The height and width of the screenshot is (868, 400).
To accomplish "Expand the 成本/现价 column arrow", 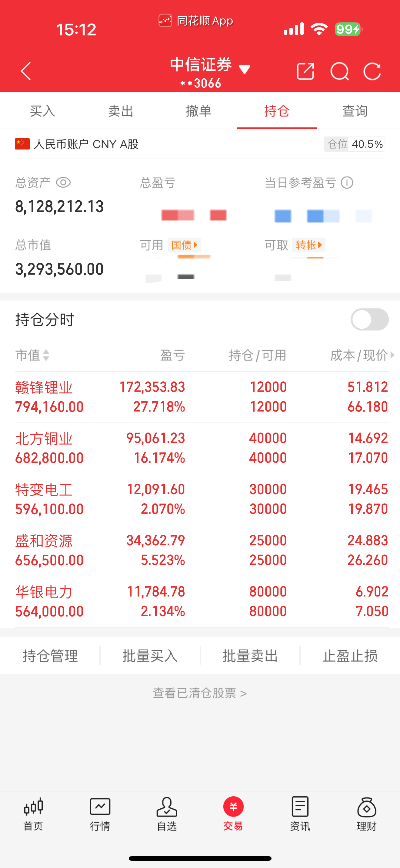I will click(x=392, y=355).
